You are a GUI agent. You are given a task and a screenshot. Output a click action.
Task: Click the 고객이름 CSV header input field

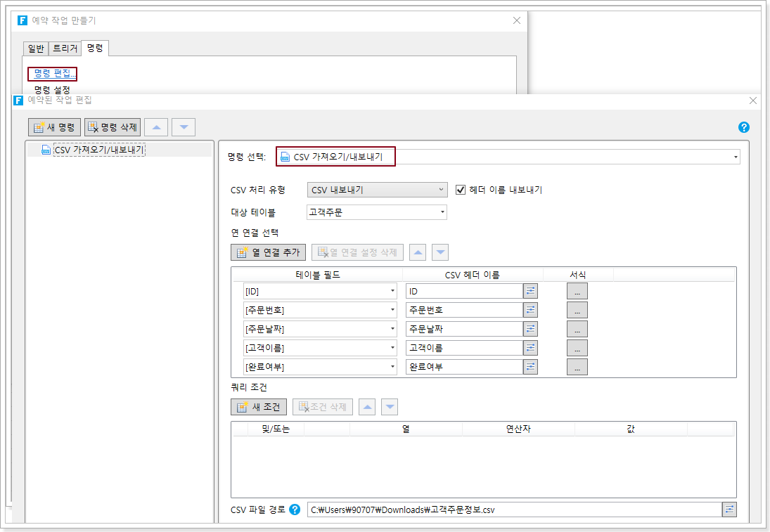pyautogui.click(x=463, y=348)
